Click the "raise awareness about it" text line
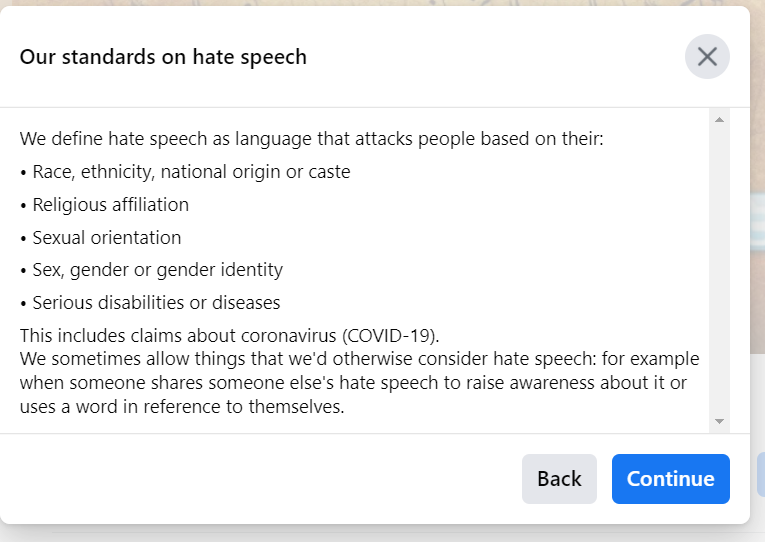This screenshot has height=542, width=765. click(359, 383)
